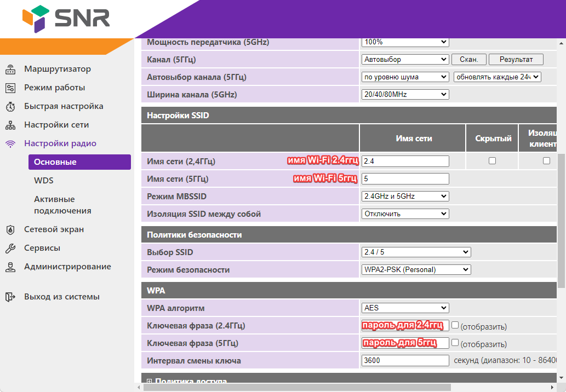Image resolution: width=566 pixels, height=392 pixels.
Task: Click the vertical scrollbar thumb
Action: click(561, 221)
